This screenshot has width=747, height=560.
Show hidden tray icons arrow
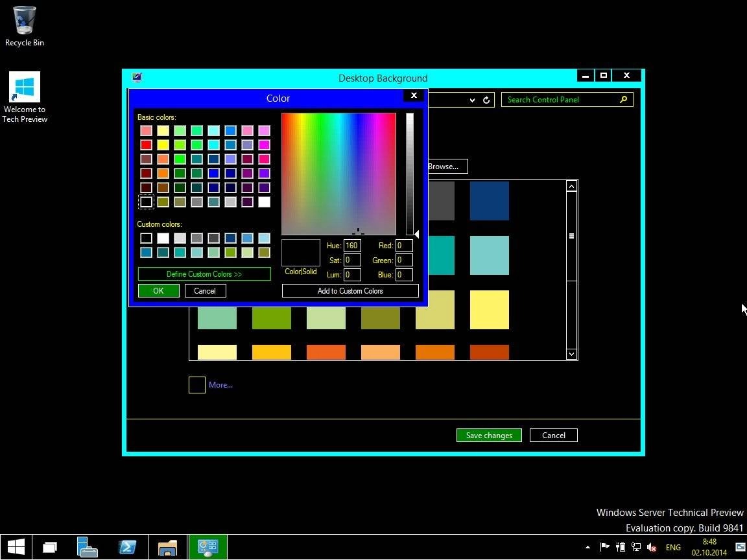click(587, 547)
